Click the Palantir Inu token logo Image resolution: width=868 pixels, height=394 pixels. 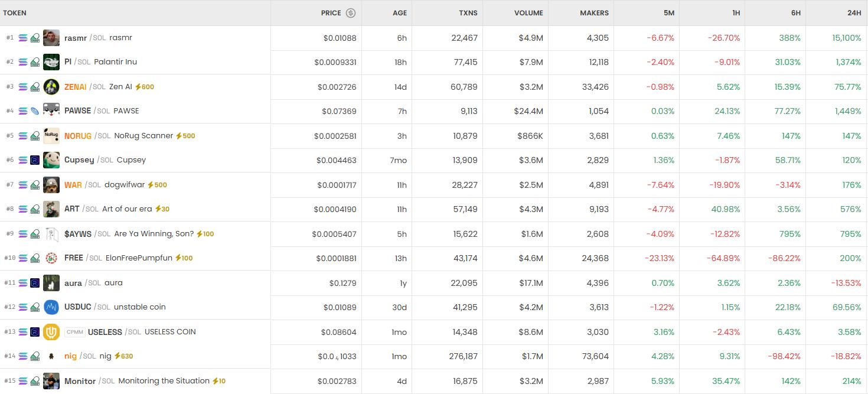[x=51, y=62]
